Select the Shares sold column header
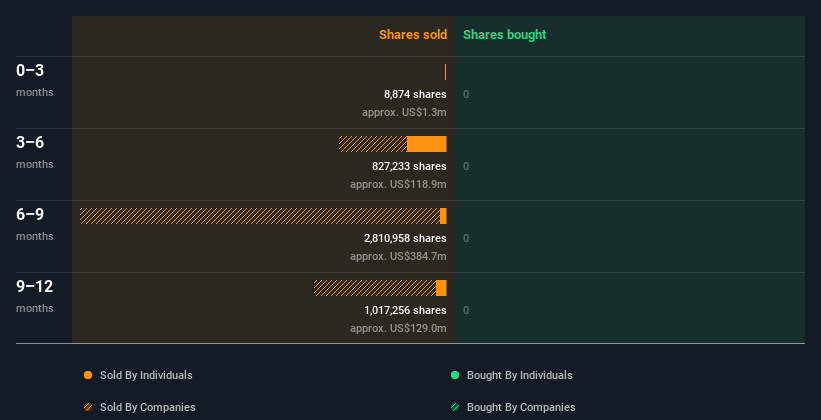Screen dimensions: 821x420 [413, 35]
